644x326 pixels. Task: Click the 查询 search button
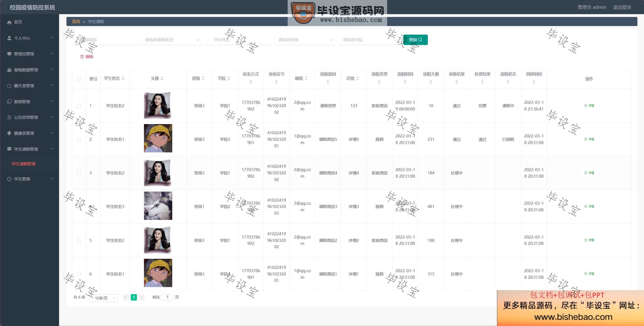(415, 40)
